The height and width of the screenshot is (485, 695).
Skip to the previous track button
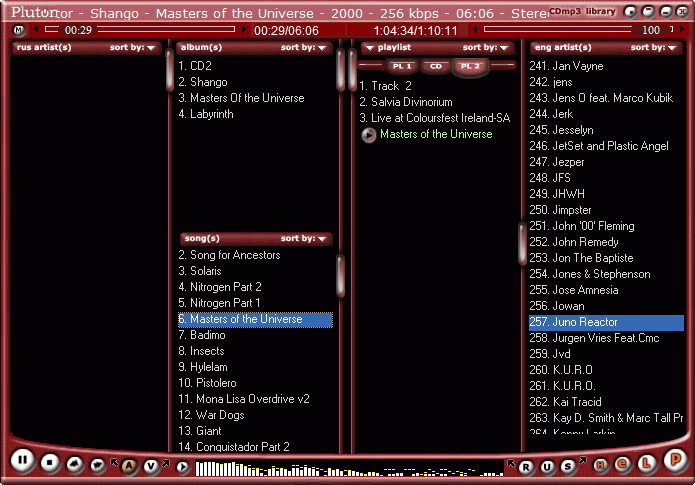pyautogui.click(x=74, y=465)
